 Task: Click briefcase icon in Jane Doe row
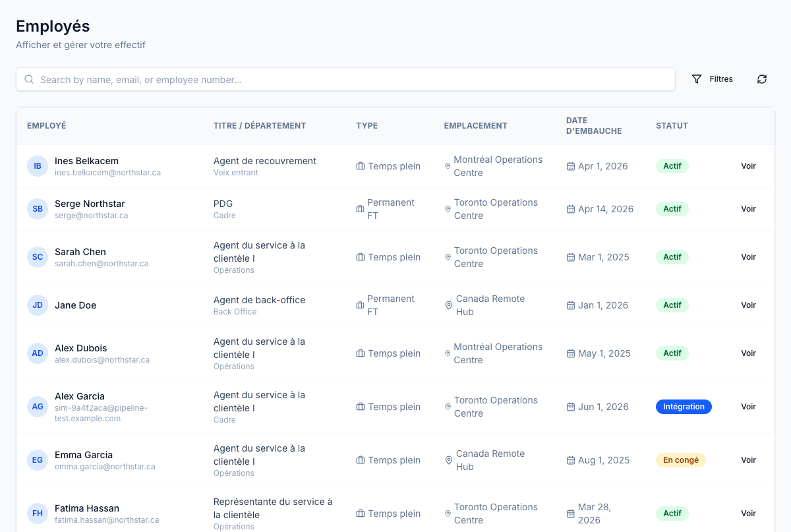[x=360, y=305]
